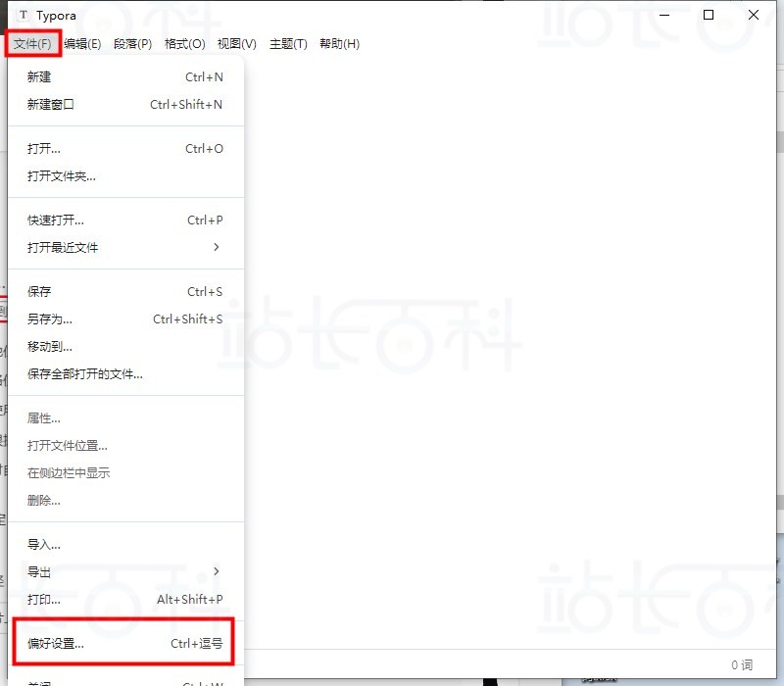Close the Typora window

pyautogui.click(x=754, y=15)
